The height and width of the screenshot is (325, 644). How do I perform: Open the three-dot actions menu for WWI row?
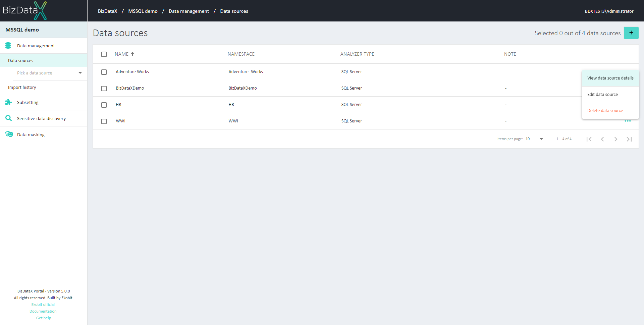click(628, 121)
